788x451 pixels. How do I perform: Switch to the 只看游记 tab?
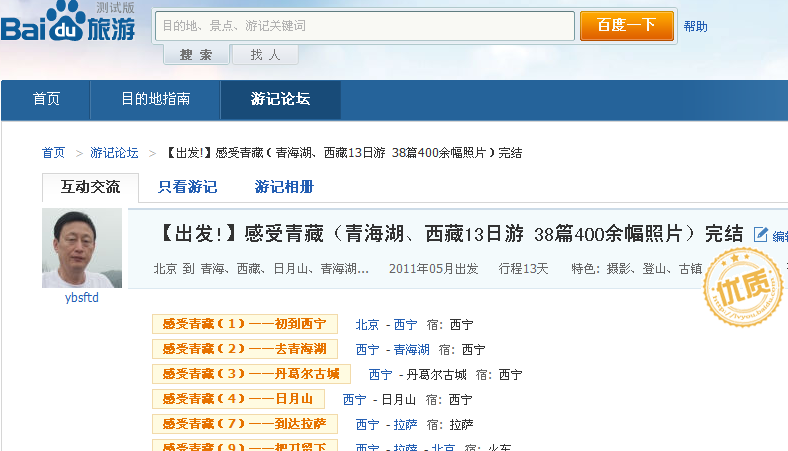[187, 187]
